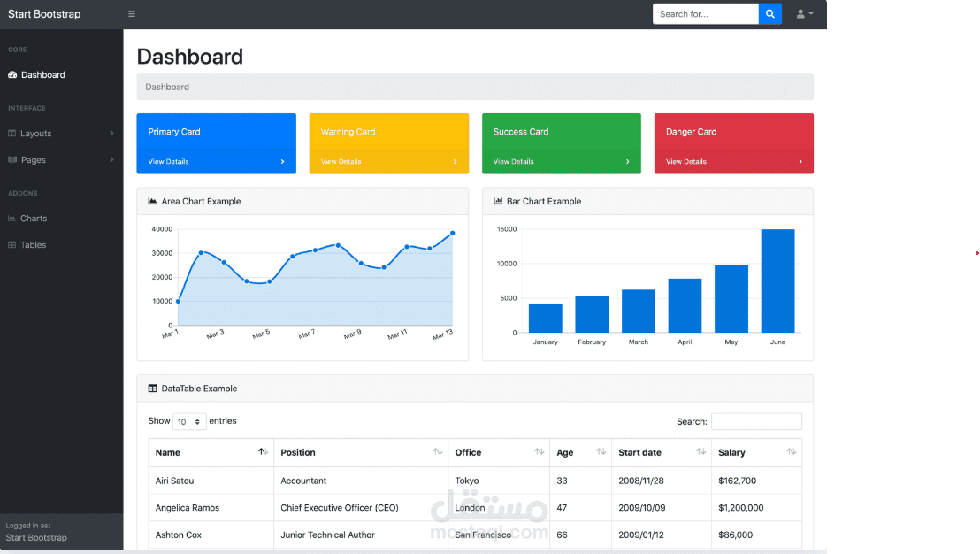Click the Layouts columns icon in sidebar

click(x=11, y=133)
